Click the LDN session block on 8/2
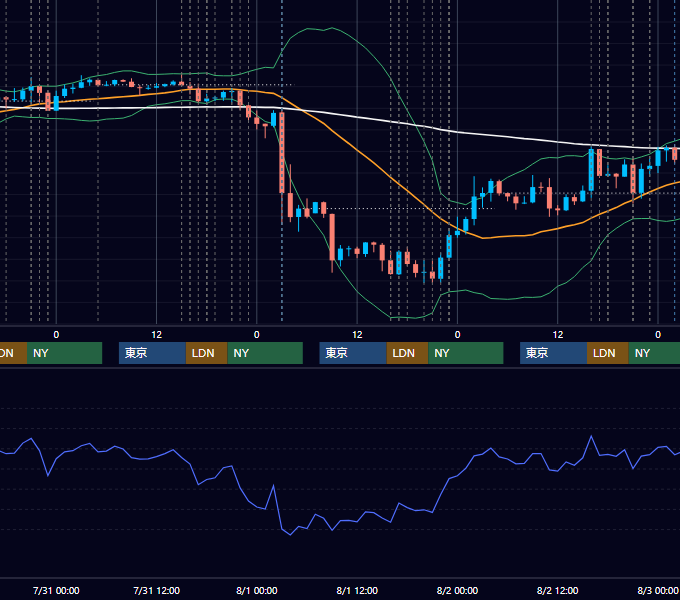This screenshot has height=600, width=680. (x=608, y=353)
